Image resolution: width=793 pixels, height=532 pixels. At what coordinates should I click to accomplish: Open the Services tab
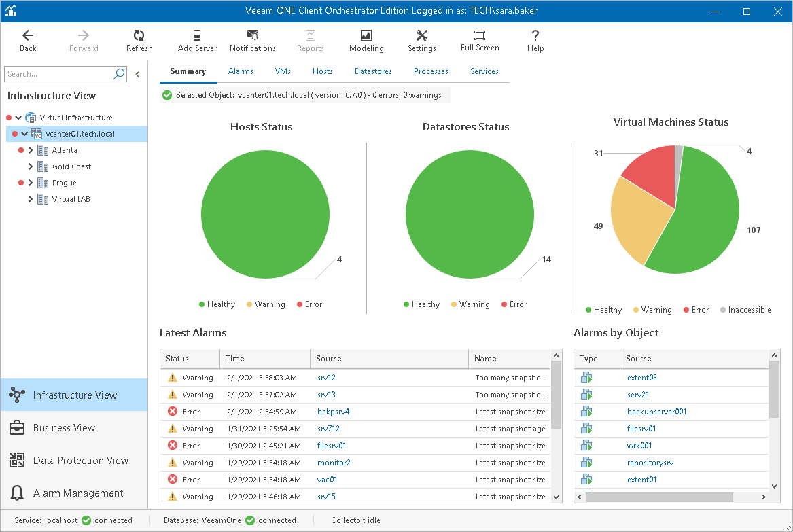[x=484, y=71]
